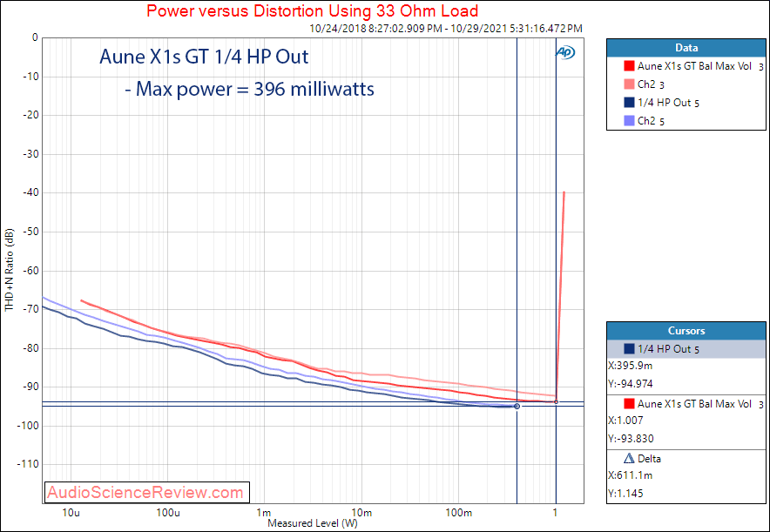Click the 'THD+N Ratio (dB)' Y-axis label

pos(10,270)
